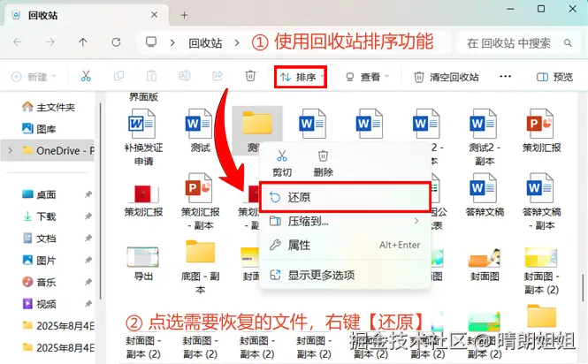Unpin 桌面 using its pin icon

[88, 194]
